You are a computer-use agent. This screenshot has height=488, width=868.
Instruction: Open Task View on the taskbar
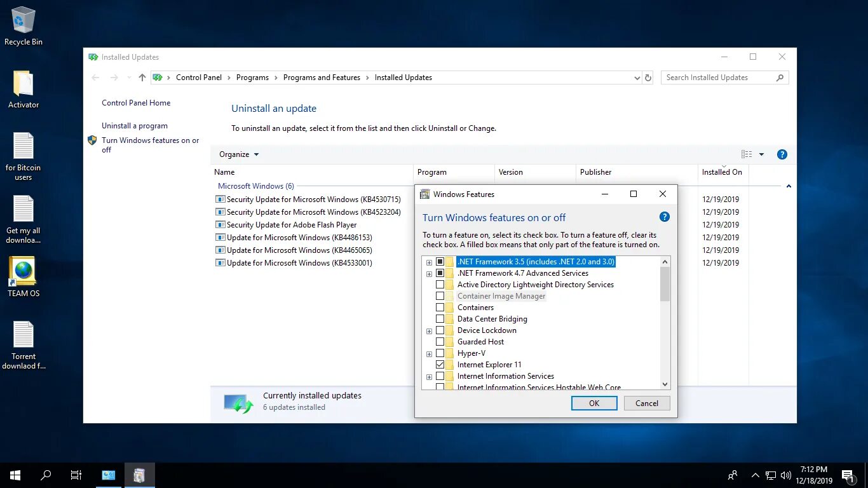click(x=76, y=475)
